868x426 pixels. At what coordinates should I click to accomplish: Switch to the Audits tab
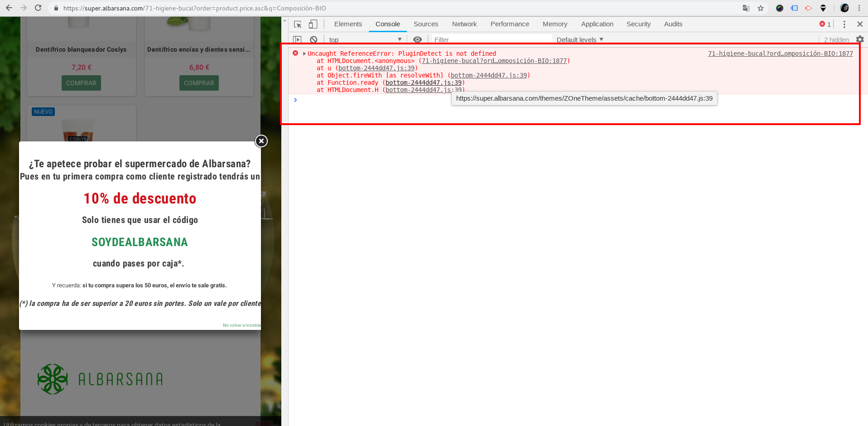click(673, 24)
